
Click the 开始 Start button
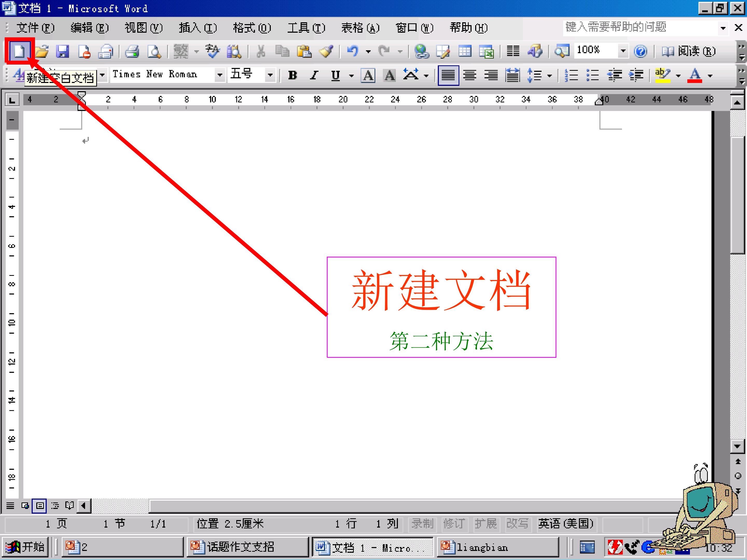coord(25,547)
